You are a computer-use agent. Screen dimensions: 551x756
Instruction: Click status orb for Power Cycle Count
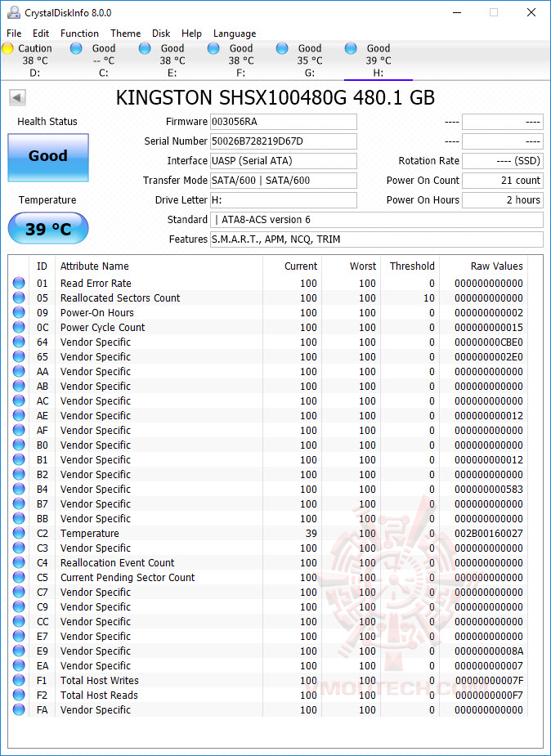[19, 328]
